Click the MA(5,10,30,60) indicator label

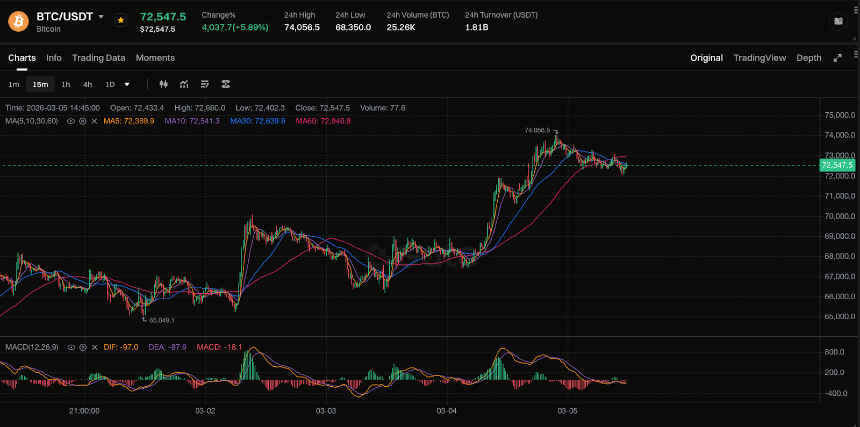point(33,121)
